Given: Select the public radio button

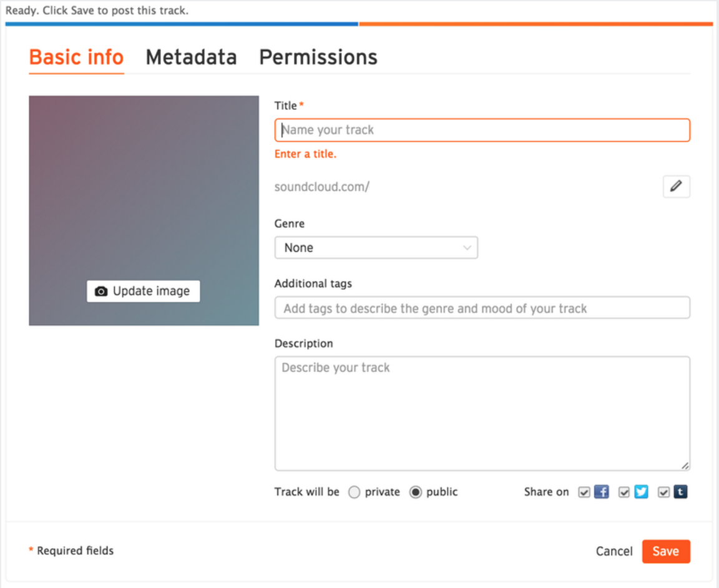Looking at the screenshot, I should point(416,492).
